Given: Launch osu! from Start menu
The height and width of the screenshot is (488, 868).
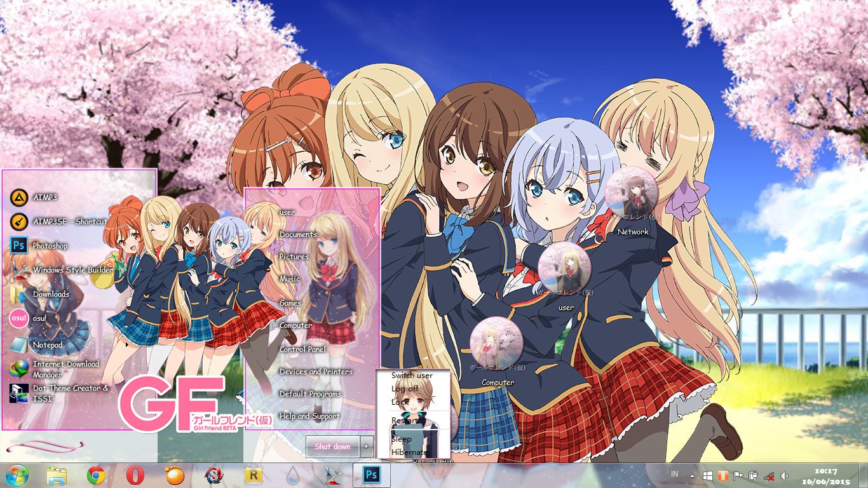Looking at the screenshot, I should tap(29, 318).
